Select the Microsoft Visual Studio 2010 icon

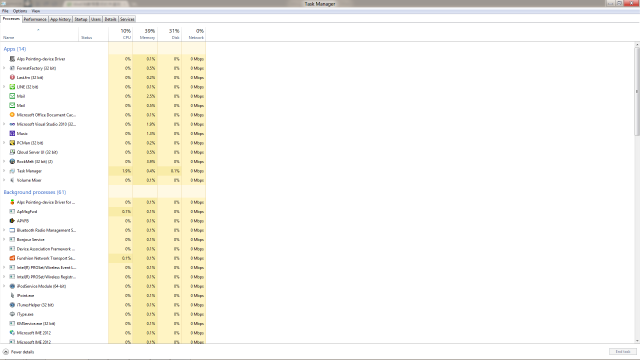coord(12,124)
